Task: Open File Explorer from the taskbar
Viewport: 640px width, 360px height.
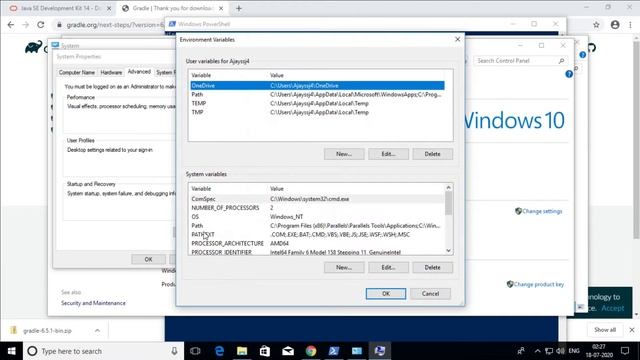Action: [242, 351]
